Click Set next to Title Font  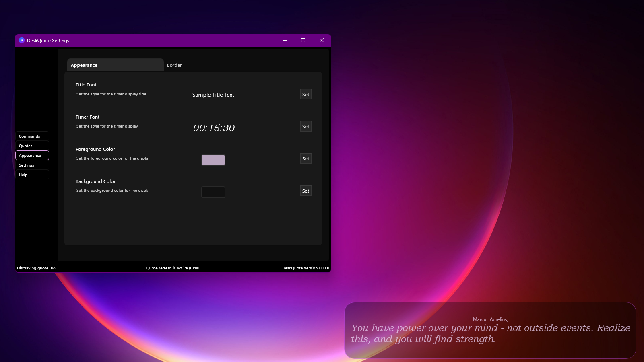point(305,94)
